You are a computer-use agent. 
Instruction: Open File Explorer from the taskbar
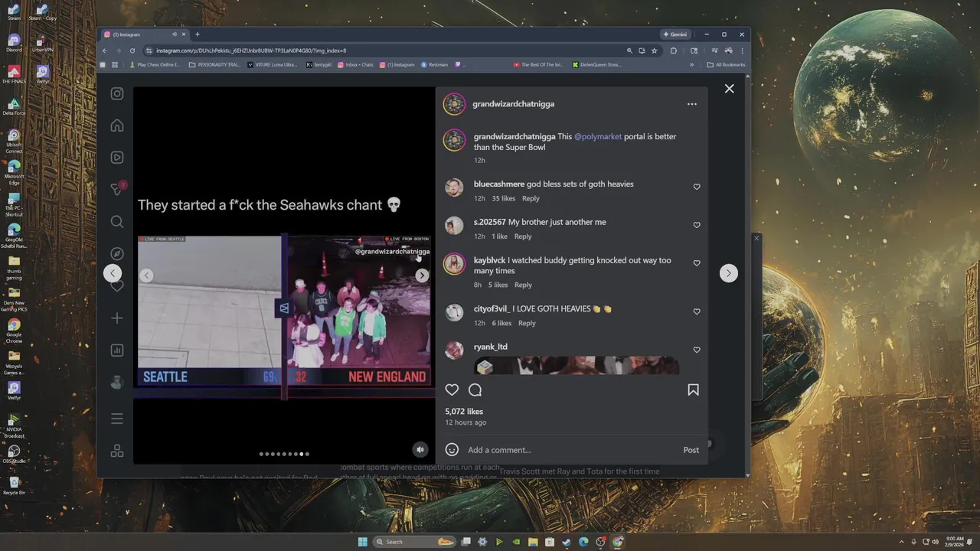pyautogui.click(x=533, y=542)
